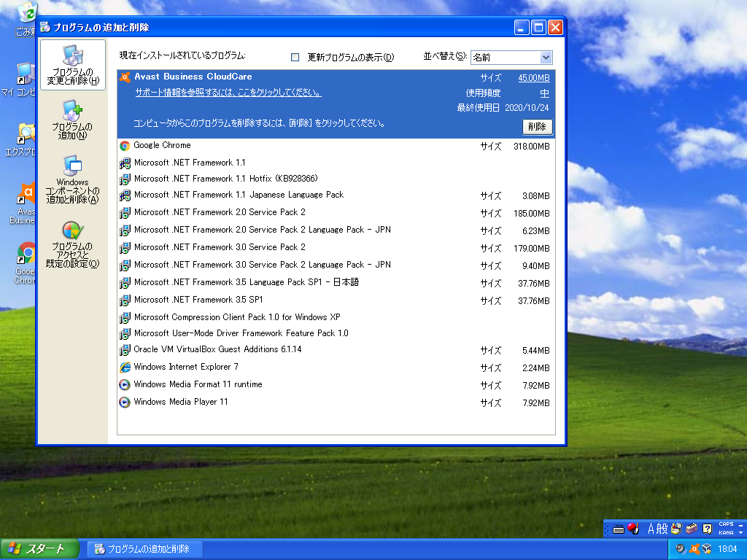Toggle the 更新プログラムの表示(D) checkbox

295,57
